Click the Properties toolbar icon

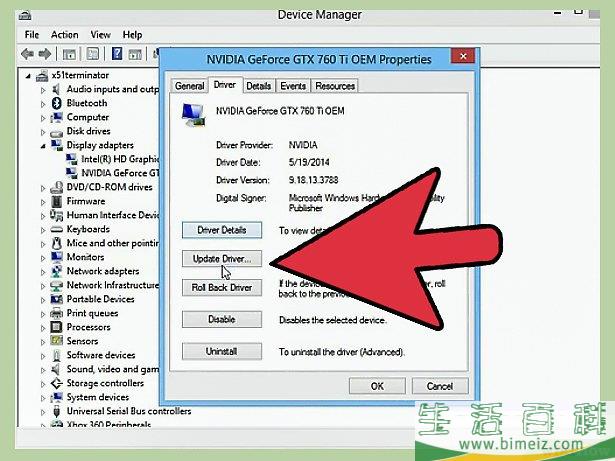point(93,53)
